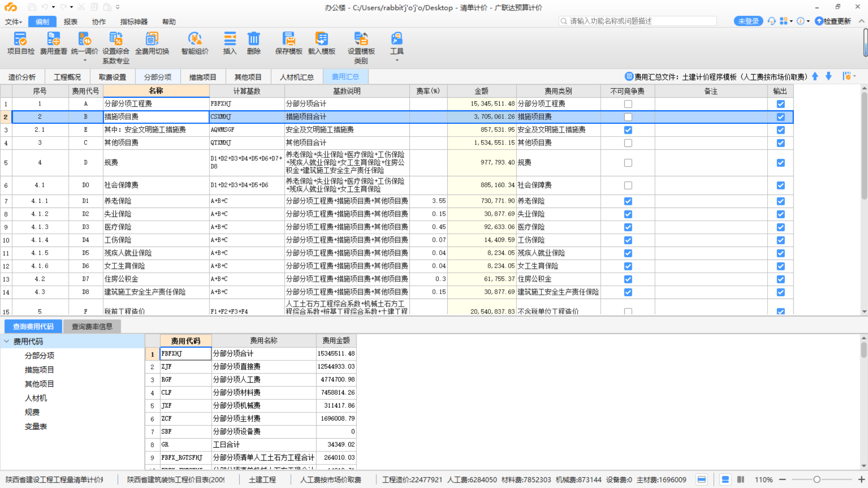This screenshot has width=868, height=488.
Task: Open the 项目自检 project self-check tool
Action: pos(21,43)
